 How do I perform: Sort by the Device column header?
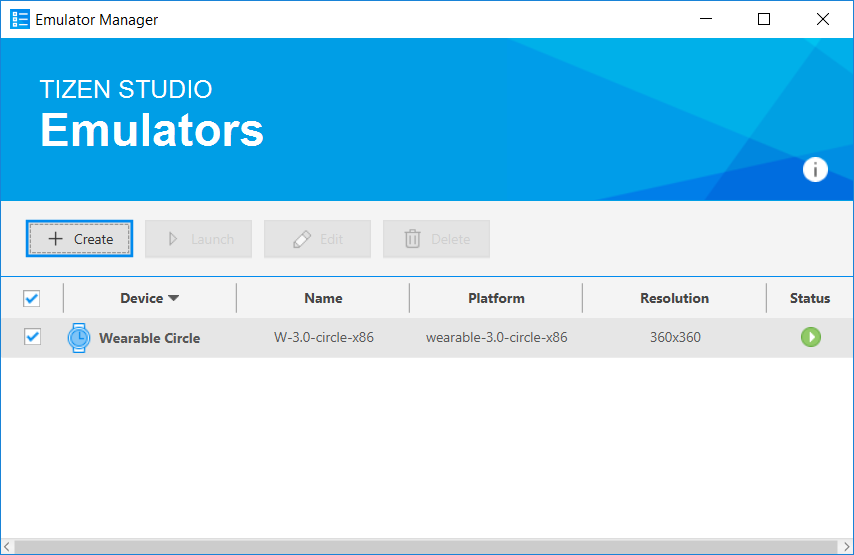pos(150,298)
